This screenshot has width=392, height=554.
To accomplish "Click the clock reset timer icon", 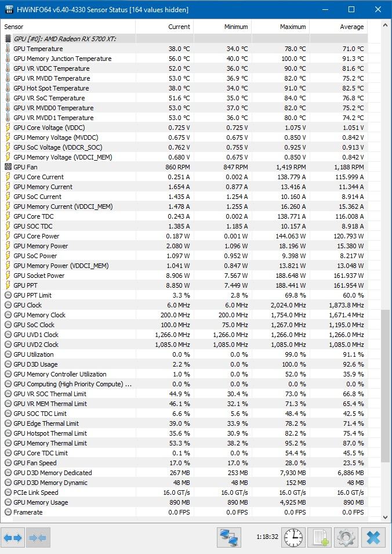I will pyautogui.click(x=293, y=538).
